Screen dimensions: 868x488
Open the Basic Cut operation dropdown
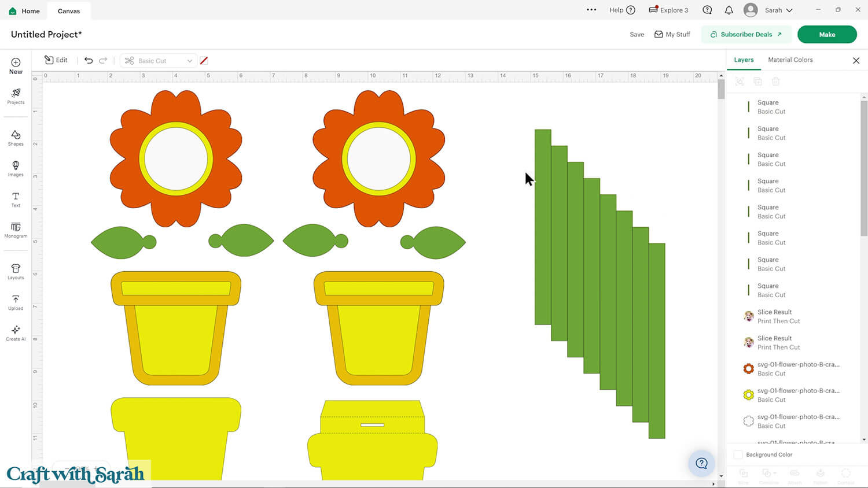(158, 61)
